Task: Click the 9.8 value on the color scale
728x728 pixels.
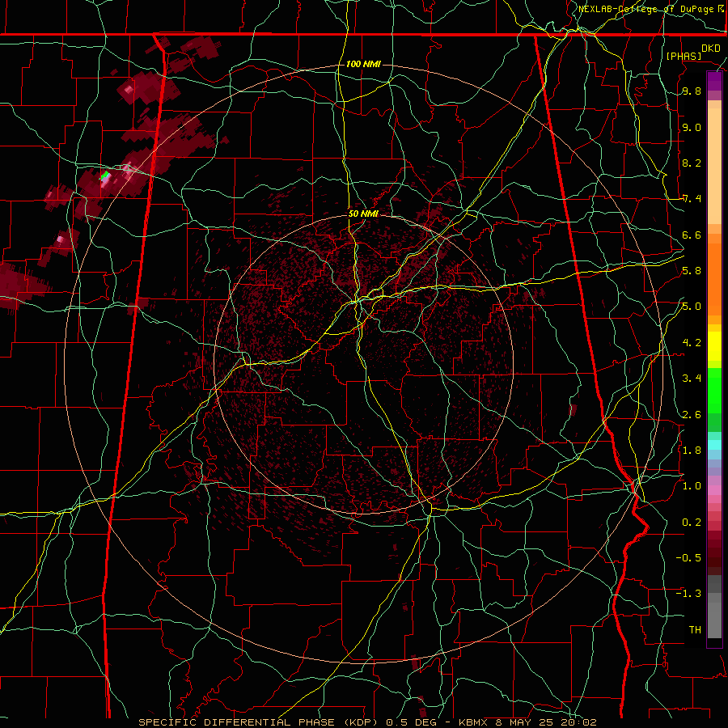Action: click(x=692, y=91)
